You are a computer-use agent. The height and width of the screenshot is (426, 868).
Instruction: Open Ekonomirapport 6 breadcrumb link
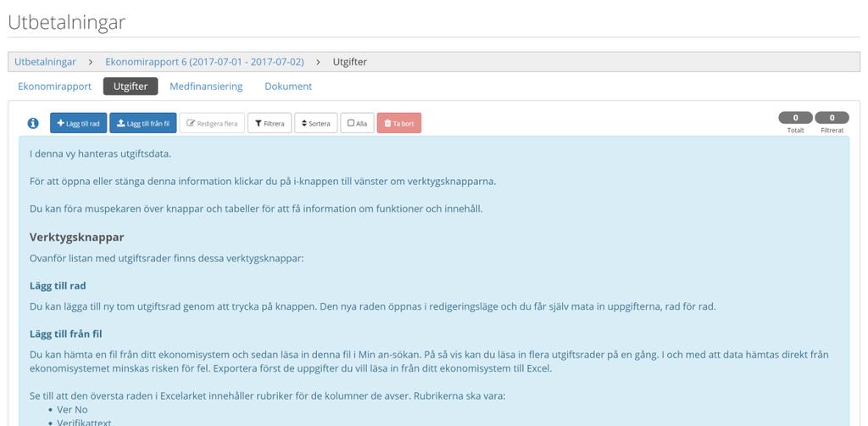(204, 62)
